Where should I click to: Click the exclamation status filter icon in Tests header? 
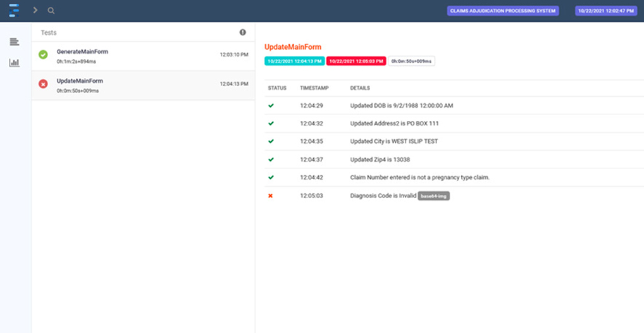click(243, 32)
